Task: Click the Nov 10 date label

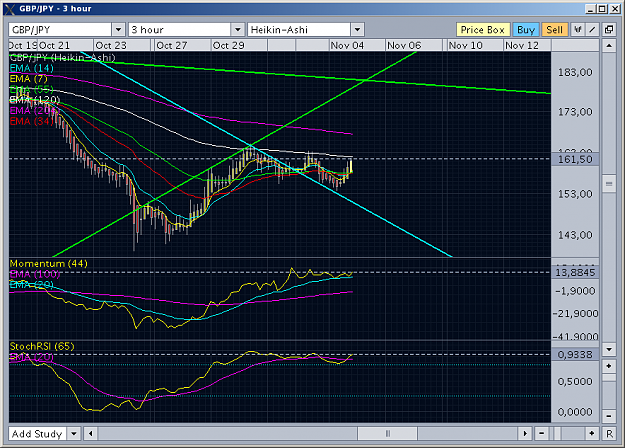Action: (x=465, y=45)
